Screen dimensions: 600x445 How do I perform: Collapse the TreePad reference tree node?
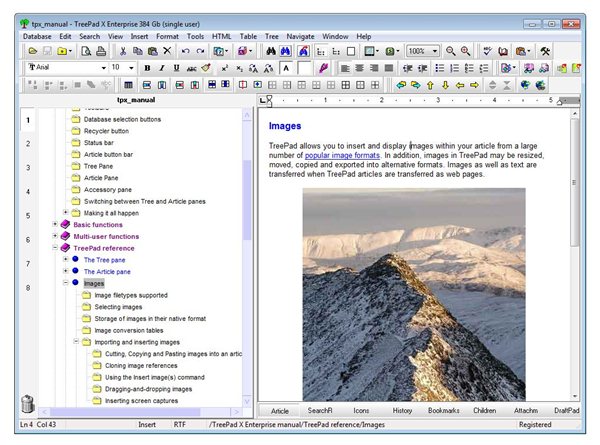pos(55,248)
